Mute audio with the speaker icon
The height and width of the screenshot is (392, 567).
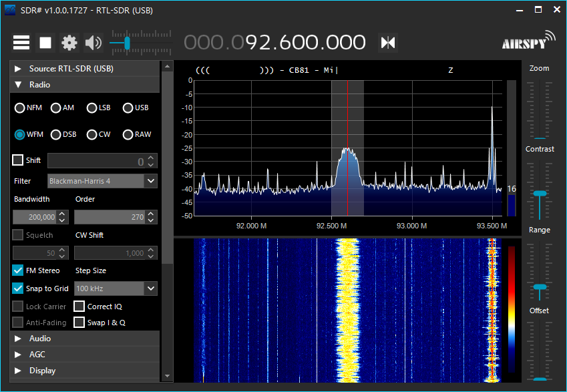pyautogui.click(x=93, y=43)
